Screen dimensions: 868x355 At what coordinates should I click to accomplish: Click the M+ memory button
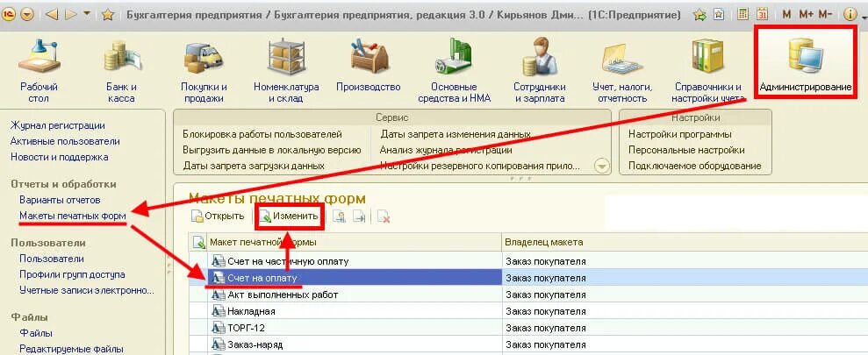[x=805, y=15]
